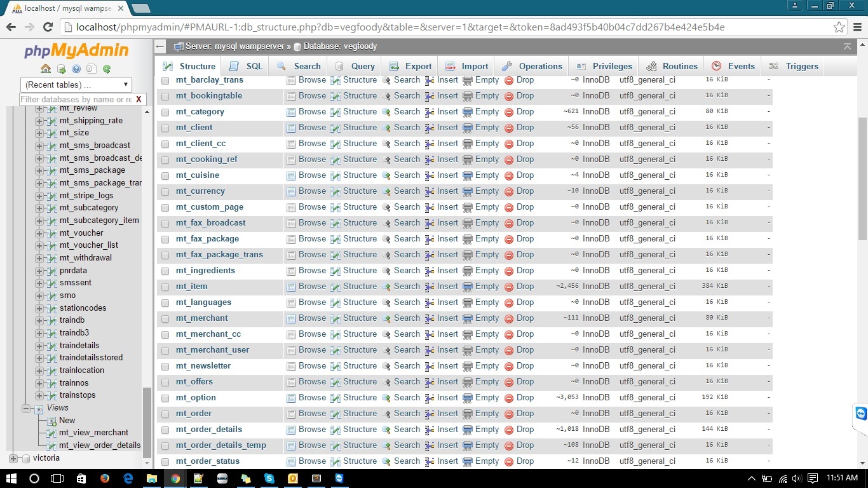Tick the mt_cuisine checkbox

(x=165, y=176)
